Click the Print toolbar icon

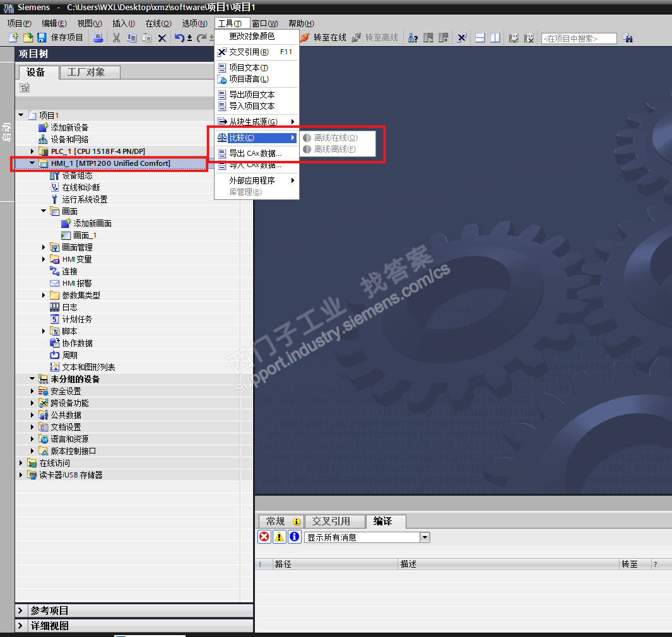click(98, 38)
